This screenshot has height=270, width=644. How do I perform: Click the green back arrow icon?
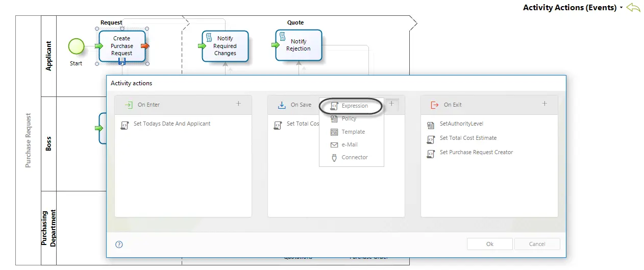[x=633, y=8]
